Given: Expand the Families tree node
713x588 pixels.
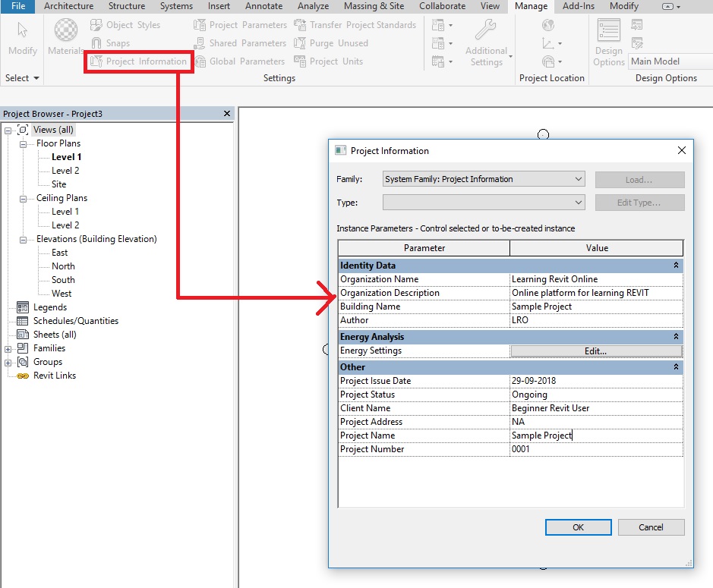Looking at the screenshot, I should [x=8, y=348].
